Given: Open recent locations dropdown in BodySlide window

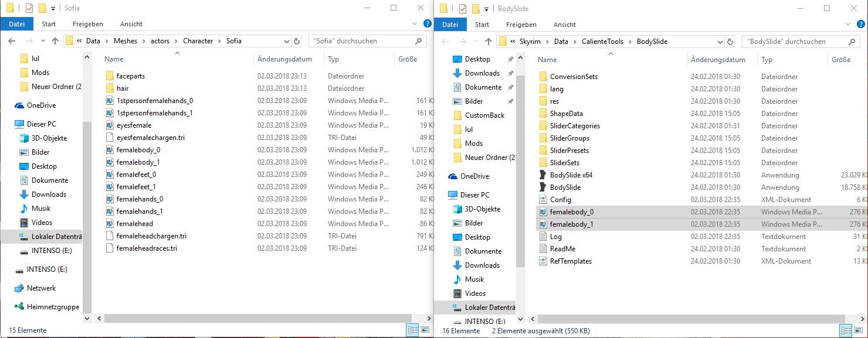Looking at the screenshot, I should 477,42.
